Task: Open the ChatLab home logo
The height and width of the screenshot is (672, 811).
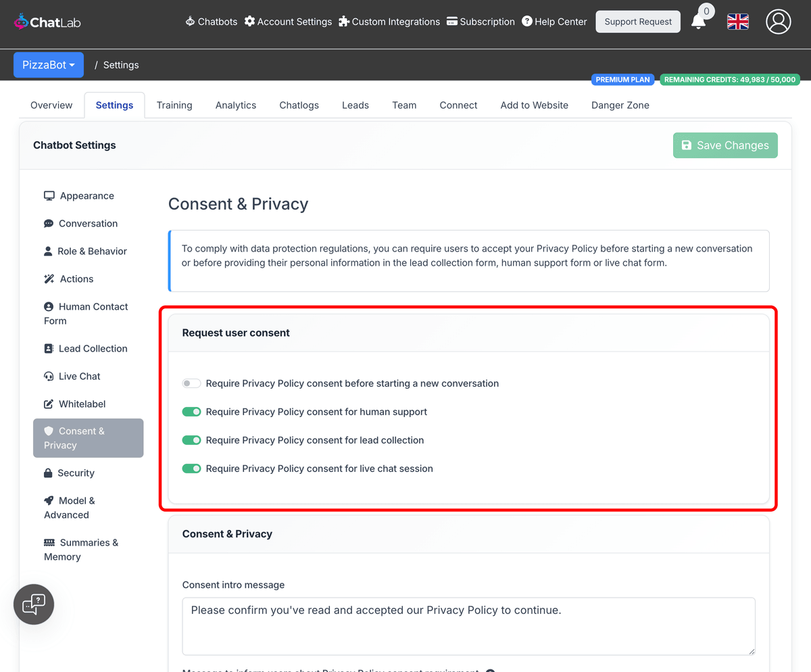Action: tap(47, 21)
